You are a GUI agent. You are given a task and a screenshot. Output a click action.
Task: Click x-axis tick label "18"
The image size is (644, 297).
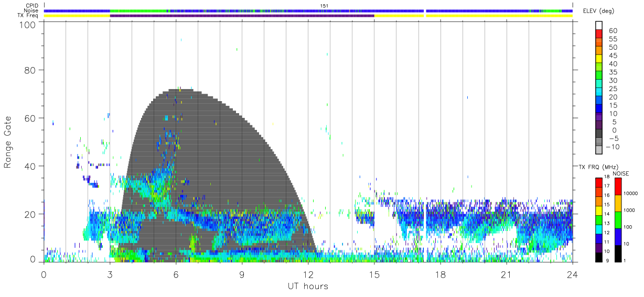pos(440,274)
